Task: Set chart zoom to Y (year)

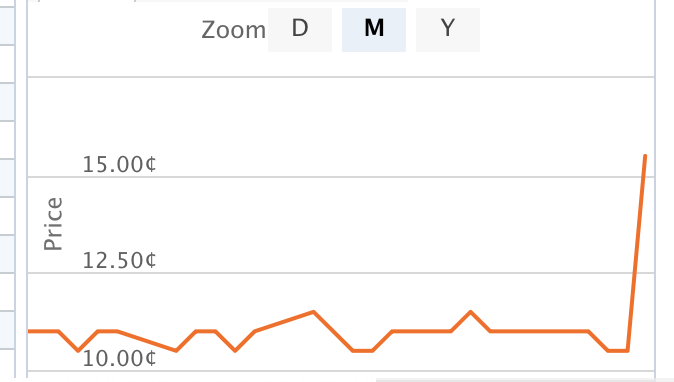Action: coord(447,30)
